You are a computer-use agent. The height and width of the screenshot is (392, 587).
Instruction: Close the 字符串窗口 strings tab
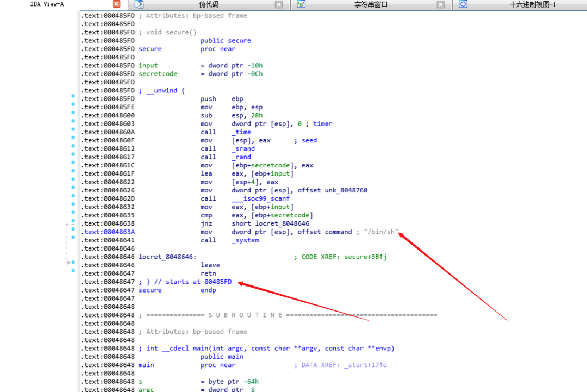(441, 4)
